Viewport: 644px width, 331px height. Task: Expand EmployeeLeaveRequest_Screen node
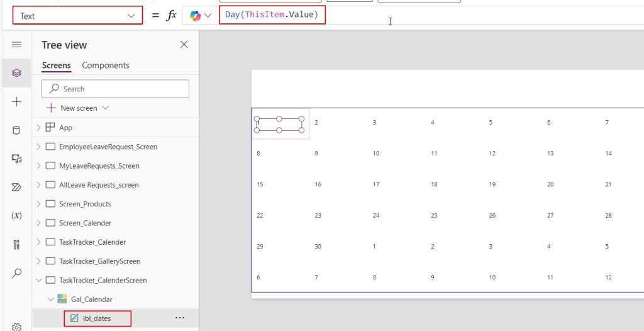pos(38,147)
